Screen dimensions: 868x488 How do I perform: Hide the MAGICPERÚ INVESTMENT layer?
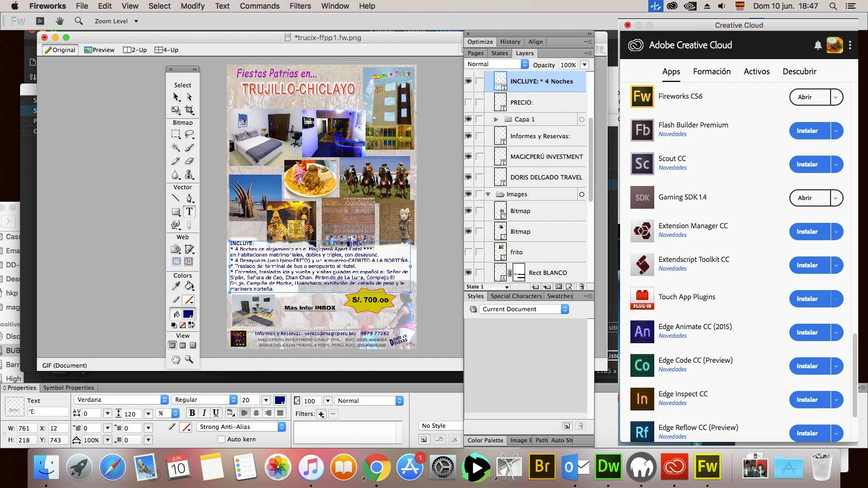tap(468, 157)
